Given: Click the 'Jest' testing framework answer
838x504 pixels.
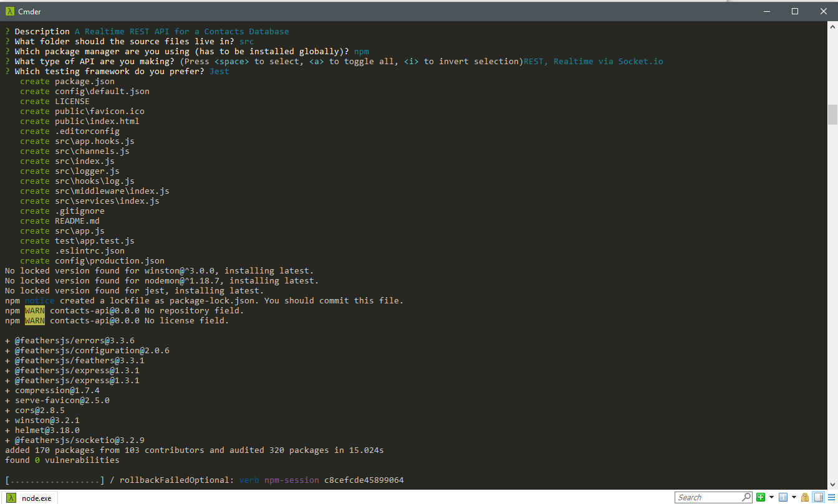Looking at the screenshot, I should (x=219, y=72).
